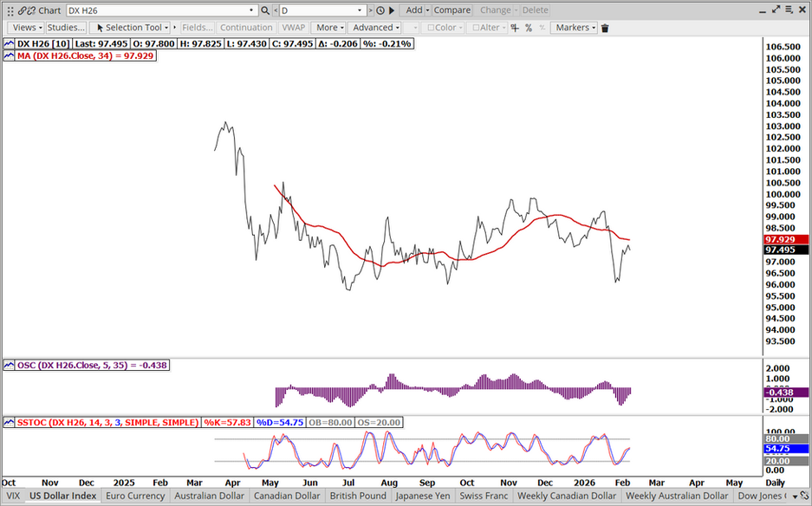Select the US Dollar Index tab

click(62, 496)
